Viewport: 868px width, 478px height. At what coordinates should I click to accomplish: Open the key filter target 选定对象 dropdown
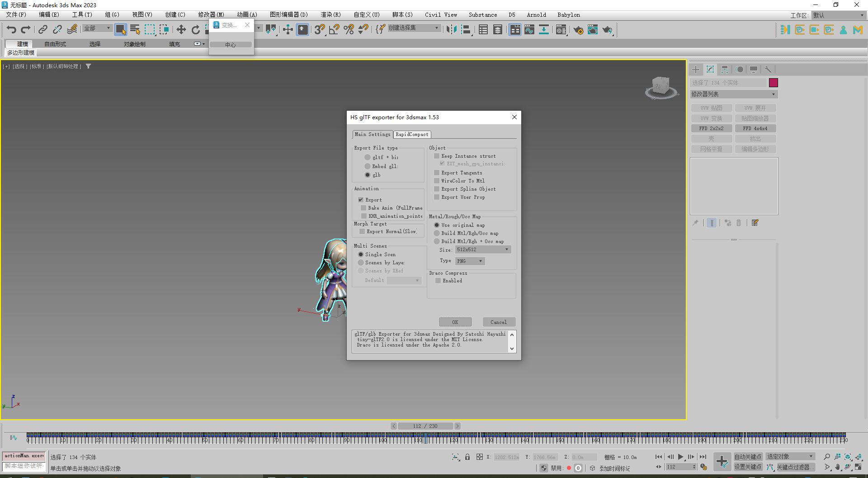790,457
